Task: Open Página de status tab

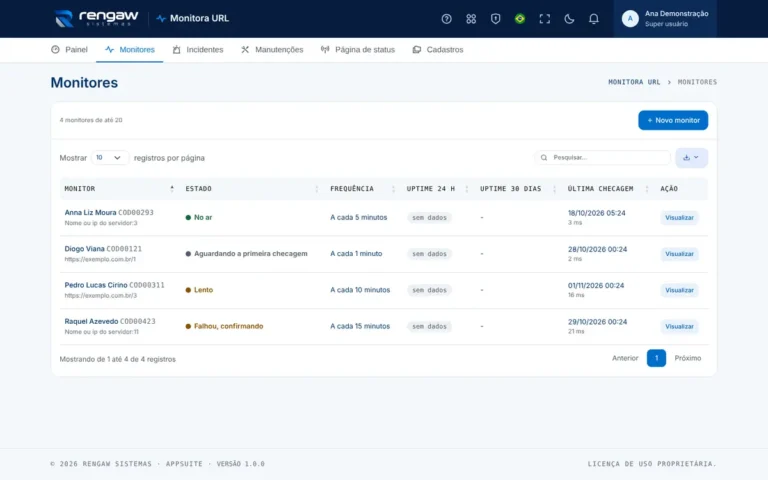Action: click(x=358, y=49)
